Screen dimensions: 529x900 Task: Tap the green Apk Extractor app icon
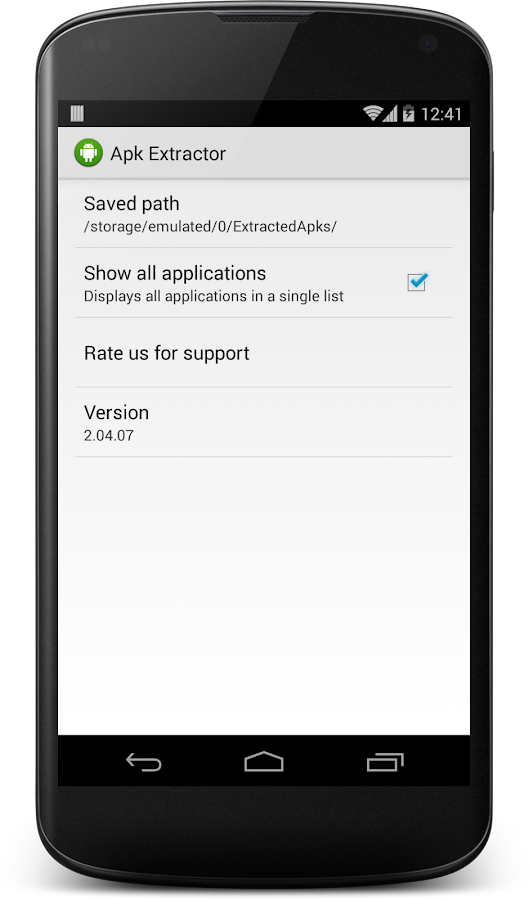pos(88,153)
